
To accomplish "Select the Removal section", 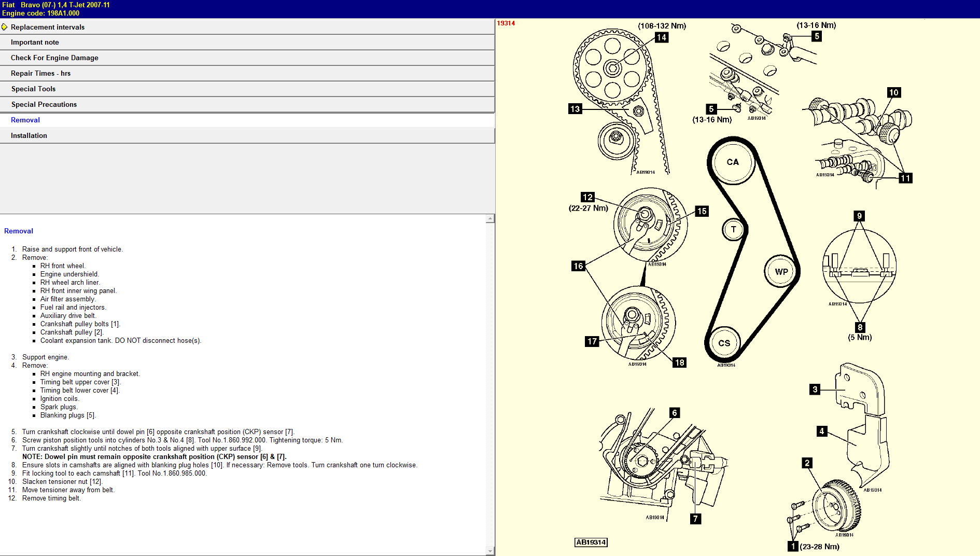I will [247, 120].
